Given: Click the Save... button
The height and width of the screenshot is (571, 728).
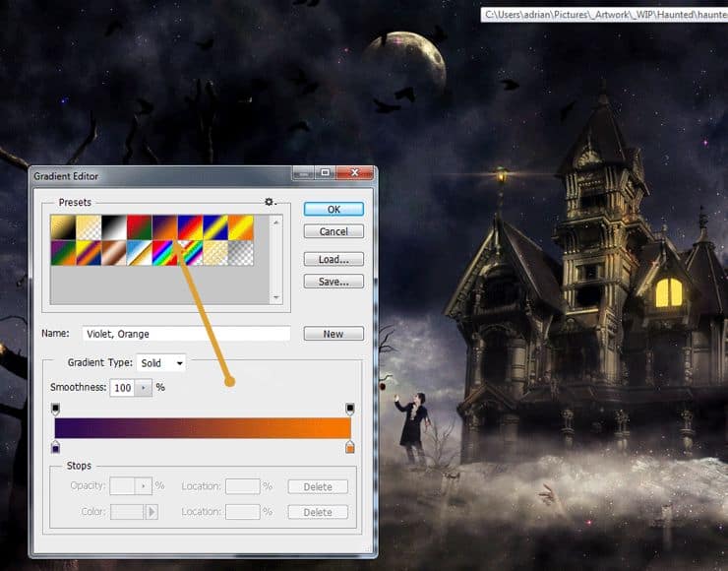Looking at the screenshot, I should click(334, 282).
